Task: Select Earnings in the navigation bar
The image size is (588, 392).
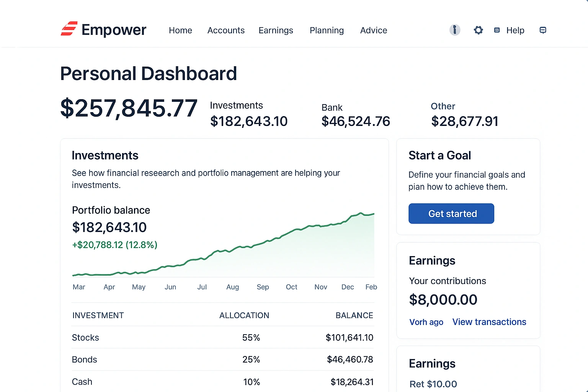Action: [276, 30]
